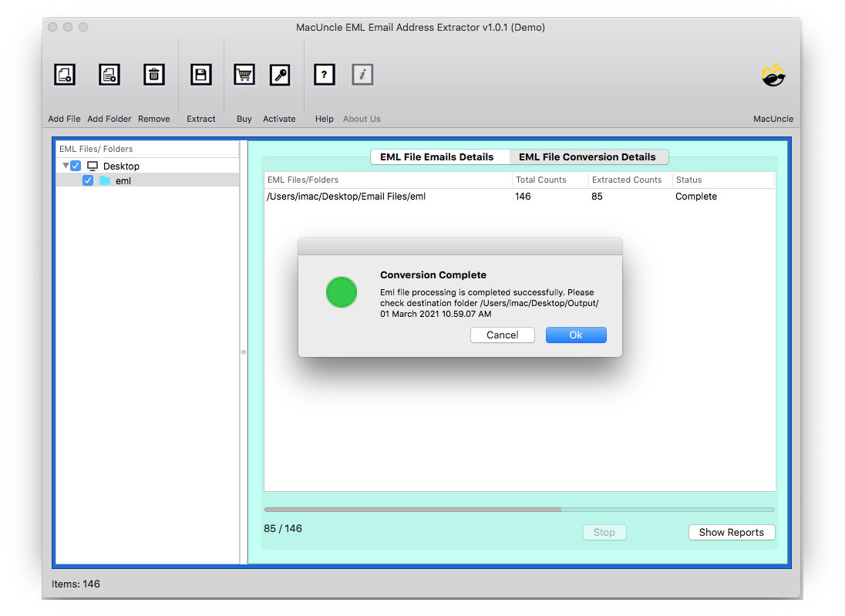Viewport: 845px width, 616px height.
Task: Open the Help question mark icon
Action: pos(325,74)
